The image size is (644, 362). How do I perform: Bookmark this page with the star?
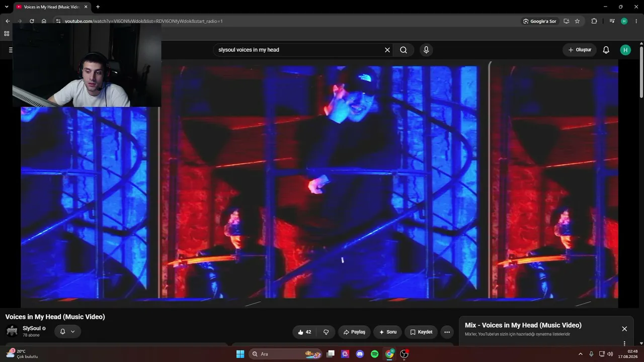click(x=577, y=21)
